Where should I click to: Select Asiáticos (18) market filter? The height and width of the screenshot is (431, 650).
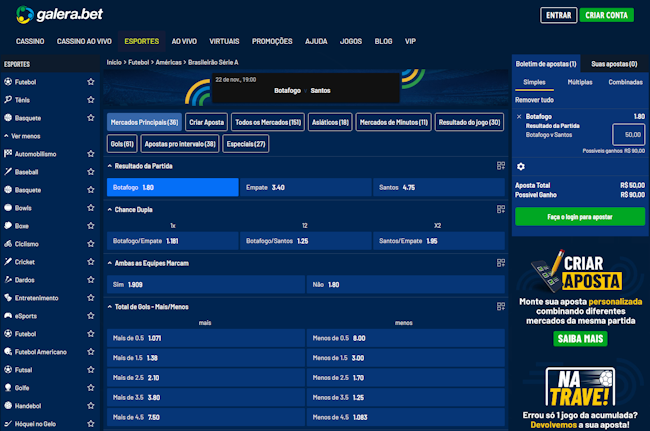click(330, 122)
